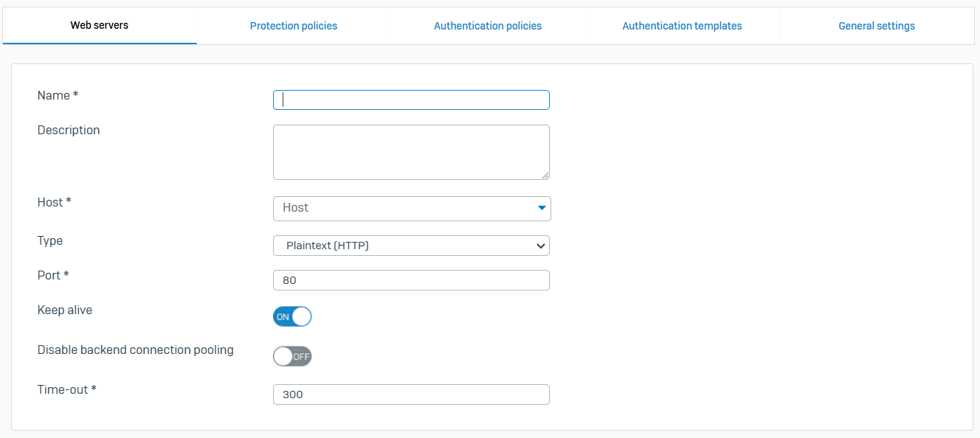The image size is (980, 438).
Task: Open the Host dropdown arrow
Action: [x=542, y=209]
